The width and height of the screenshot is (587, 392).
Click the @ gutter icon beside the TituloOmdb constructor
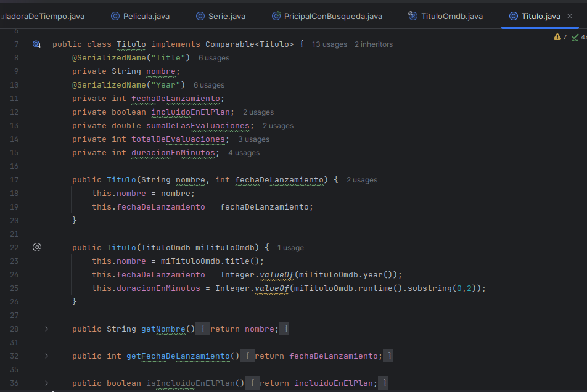pos(37,247)
